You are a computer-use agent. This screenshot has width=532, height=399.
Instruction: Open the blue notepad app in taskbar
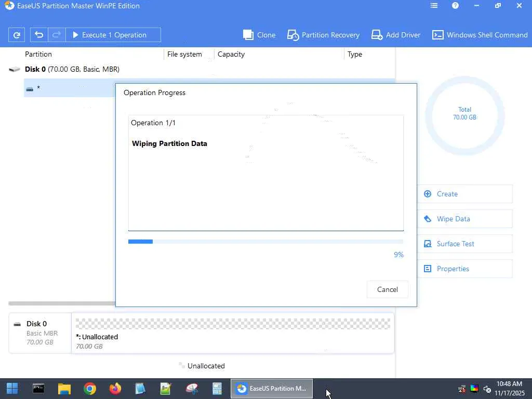(140, 389)
